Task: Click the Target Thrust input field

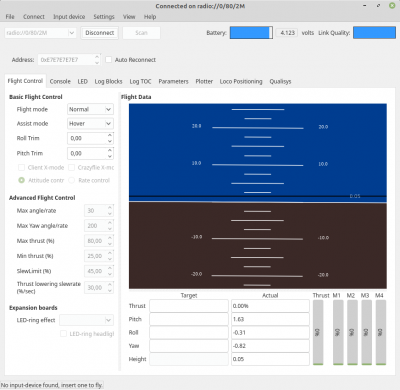Action: point(189,306)
